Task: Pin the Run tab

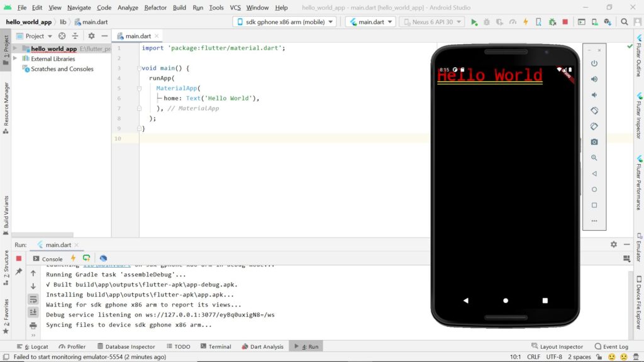Action: coord(19,271)
